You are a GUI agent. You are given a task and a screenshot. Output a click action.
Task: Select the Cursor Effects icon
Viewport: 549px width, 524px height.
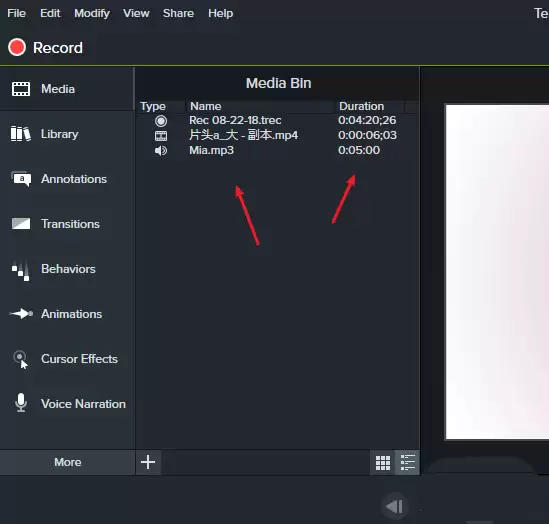(x=21, y=359)
